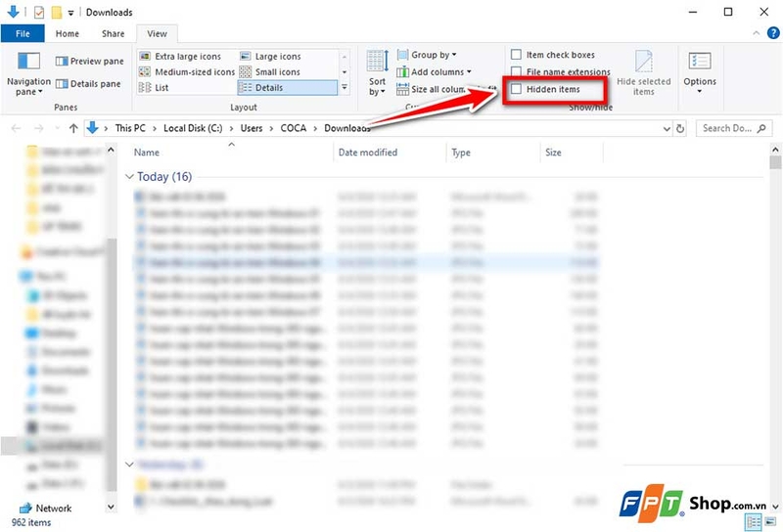Expand the layout gallery more arrow

[345, 88]
